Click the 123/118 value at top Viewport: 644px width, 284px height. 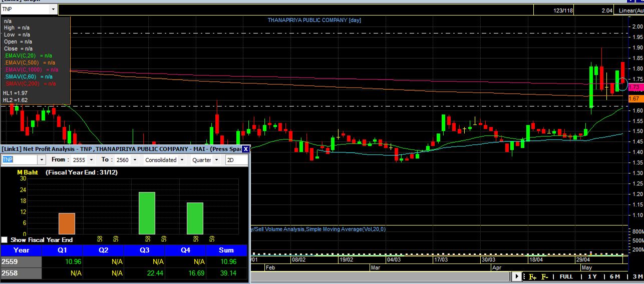[563, 10]
